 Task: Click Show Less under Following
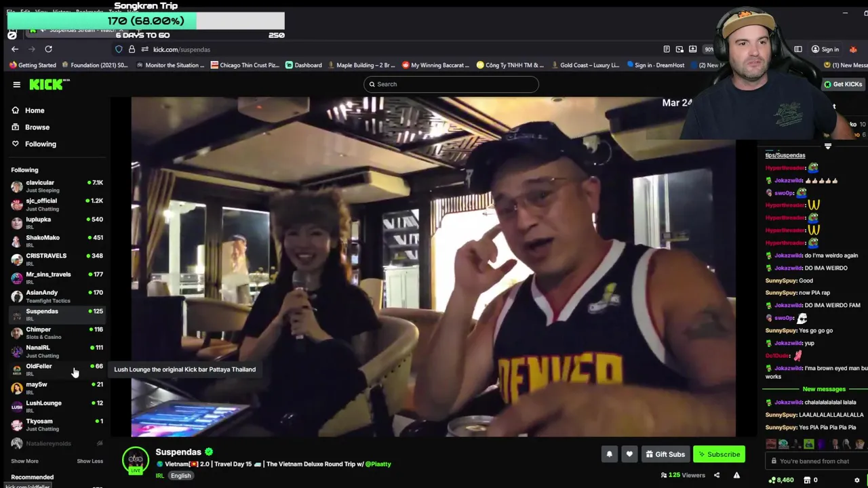90,461
